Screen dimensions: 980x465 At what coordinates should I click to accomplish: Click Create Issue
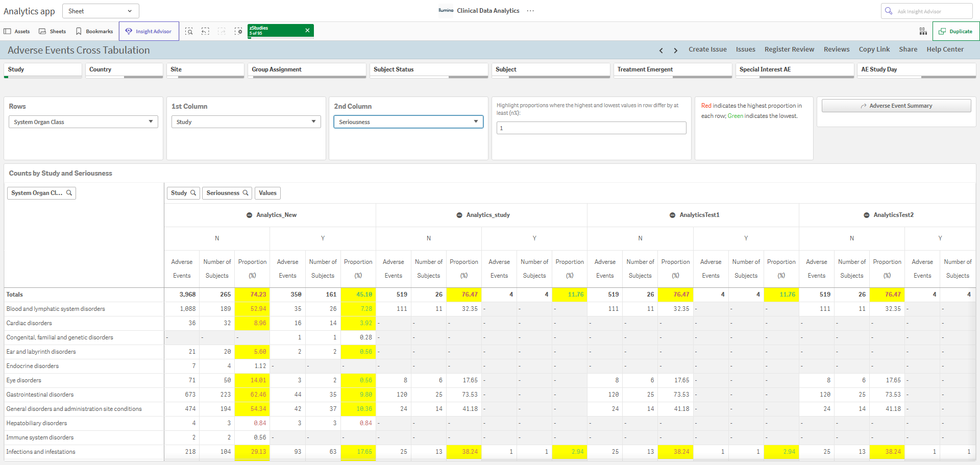(707, 50)
